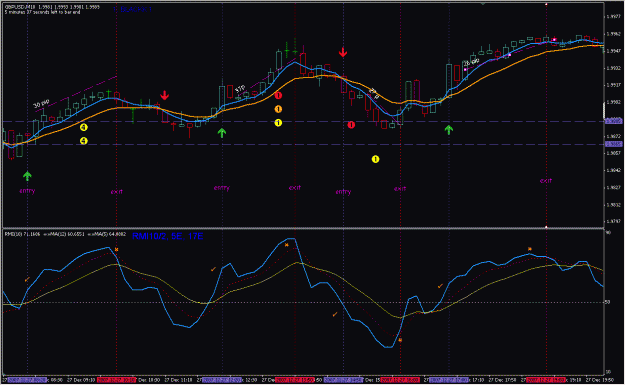This screenshot has height=385, width=625.
Task: Select the red down arrow after the 30 pip run
Action: [x=164, y=95]
